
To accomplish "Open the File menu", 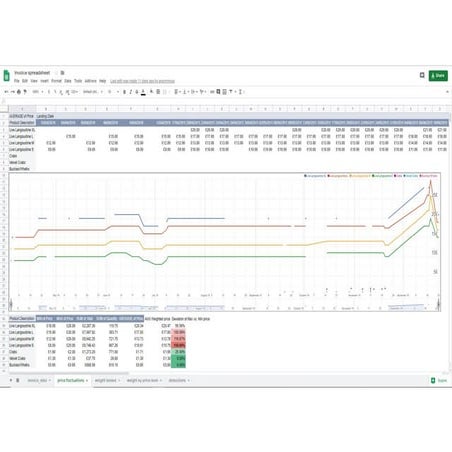I will tap(16, 81).
